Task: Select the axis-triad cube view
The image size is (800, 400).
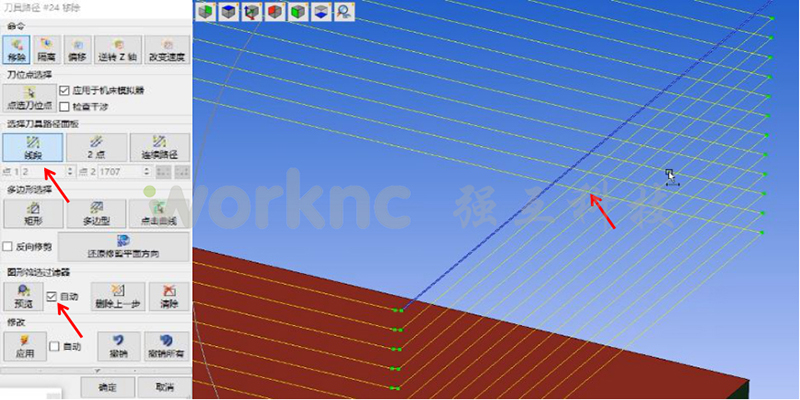Action: (x=252, y=12)
